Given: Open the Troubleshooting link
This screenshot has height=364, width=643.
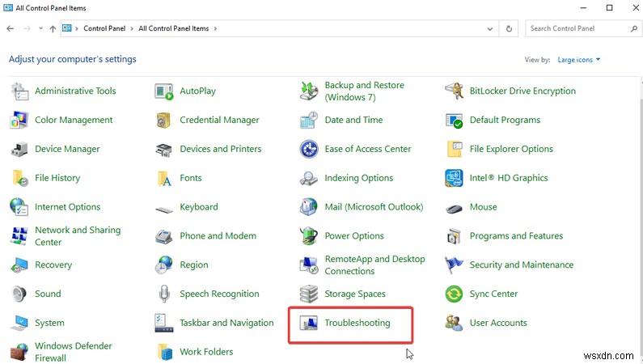Looking at the screenshot, I should [357, 323].
